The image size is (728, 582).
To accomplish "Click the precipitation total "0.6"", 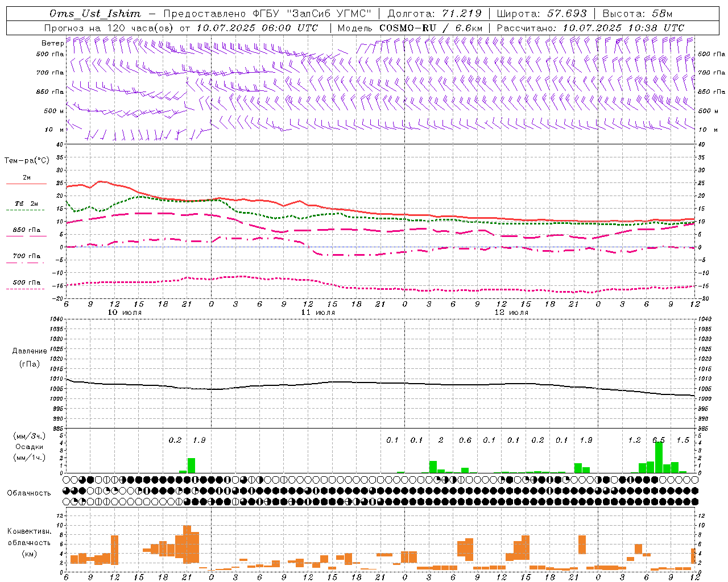I will point(465,440).
